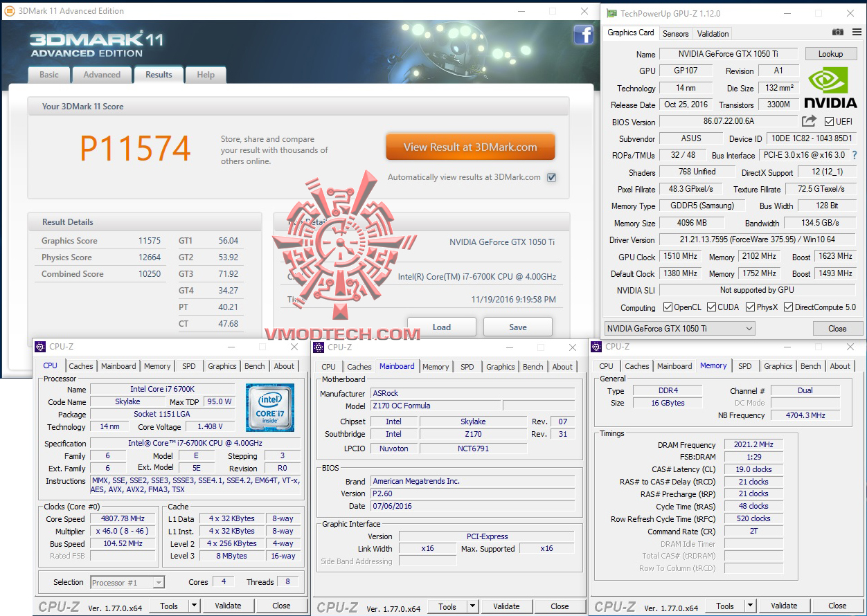Click the Save button in 3DMark
The width and height of the screenshot is (867, 616).
tap(518, 327)
